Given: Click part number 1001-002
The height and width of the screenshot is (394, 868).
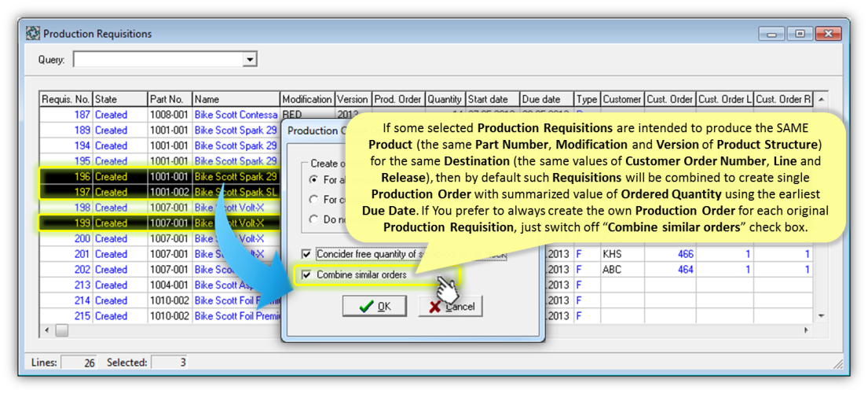Looking at the screenshot, I should click(170, 193).
